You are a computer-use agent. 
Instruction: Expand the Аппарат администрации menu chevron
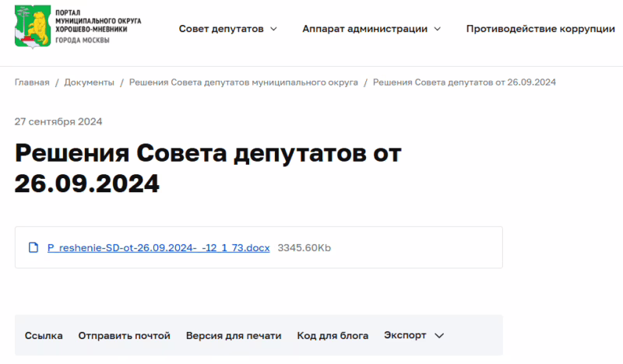[438, 29]
